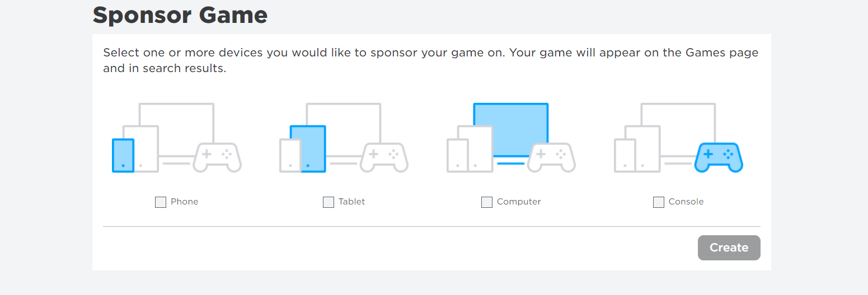
Task: Click the Sponsor Game heading
Action: [x=180, y=15]
